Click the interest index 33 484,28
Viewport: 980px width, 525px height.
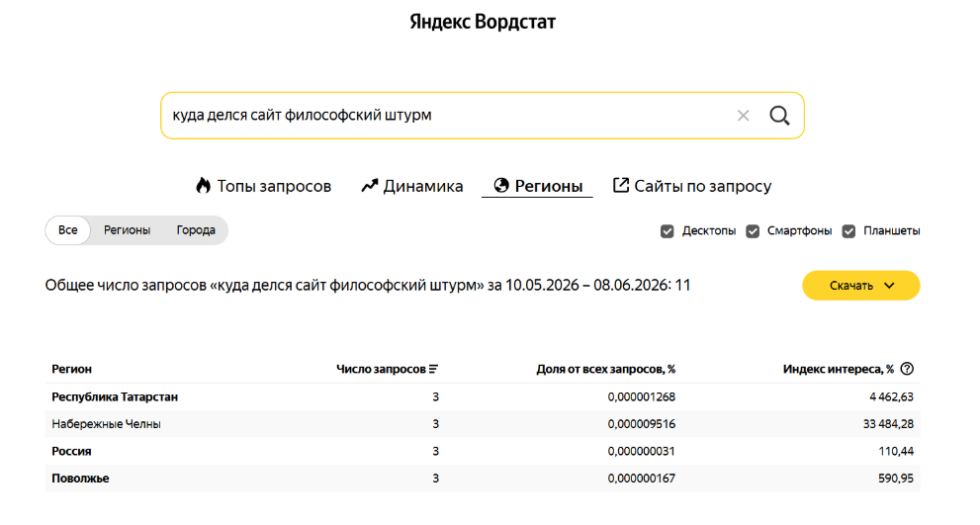tap(888, 424)
